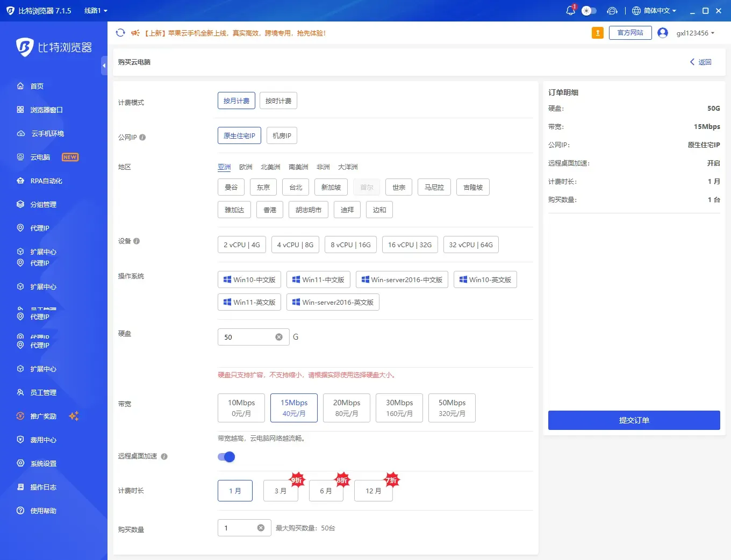Click the 远程桌面加速 info icon
This screenshot has width=731, height=560.
coord(164,457)
